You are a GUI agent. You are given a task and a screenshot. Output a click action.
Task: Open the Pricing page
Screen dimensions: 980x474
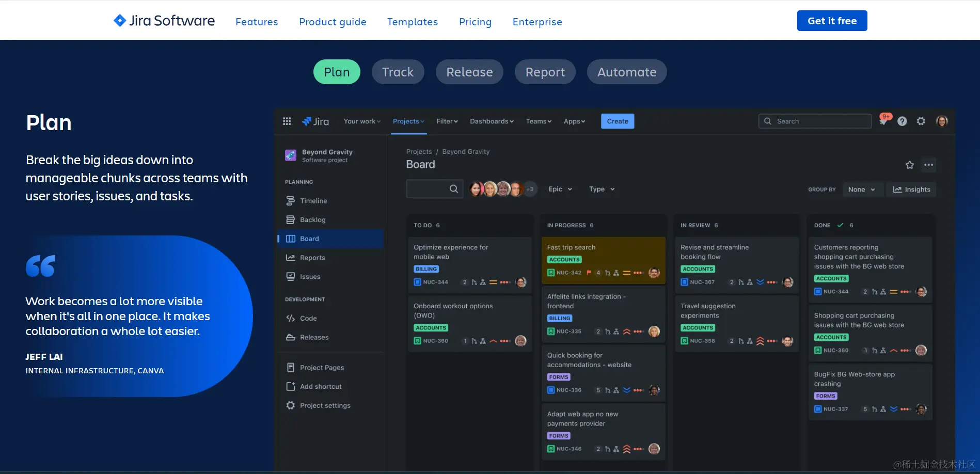point(475,22)
